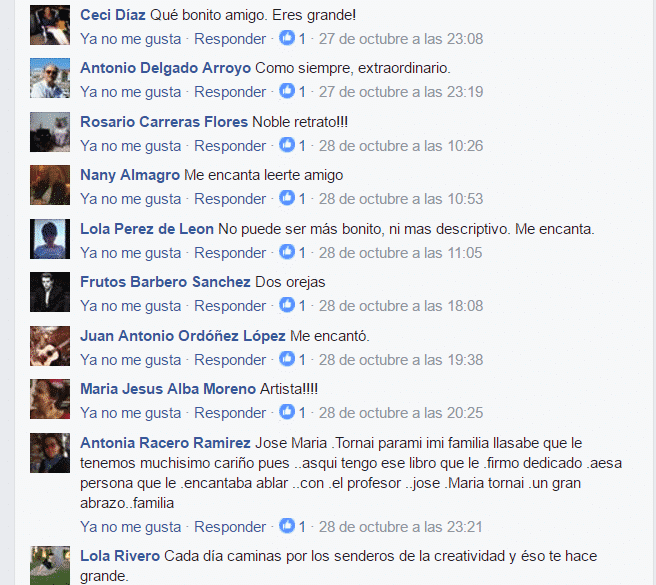Click like icon on Juan Antonio Ordóñez López comment
The image size is (656, 585).
point(287,359)
